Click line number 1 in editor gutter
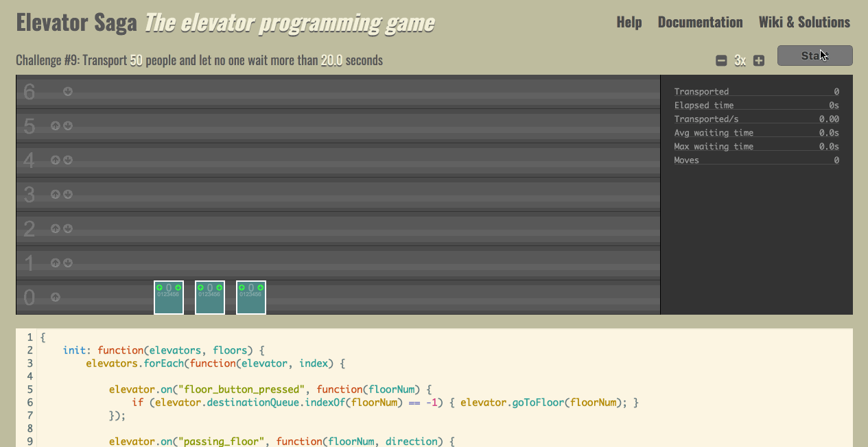Screen dimensions: 868x447 click(x=30, y=337)
